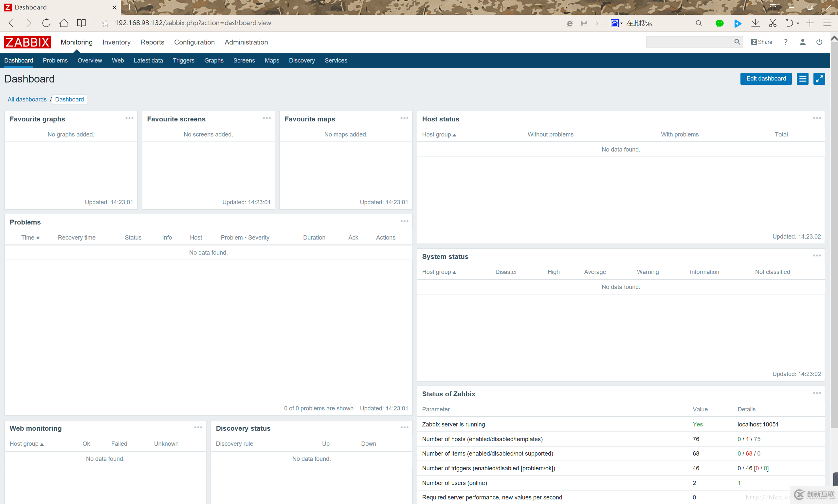Click the Dashboard breadcrumb link
Viewport: 838px width, 504px height.
click(x=69, y=99)
